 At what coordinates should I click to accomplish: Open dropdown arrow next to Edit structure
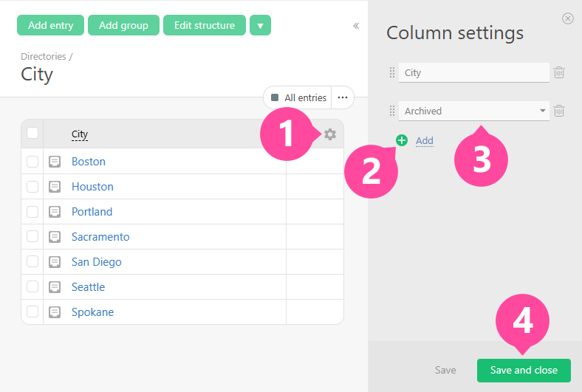coord(260,25)
